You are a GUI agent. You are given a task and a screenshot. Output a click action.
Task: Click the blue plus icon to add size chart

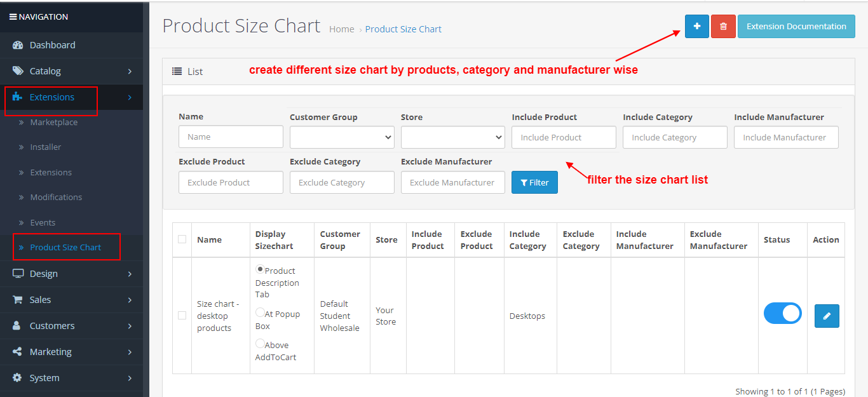pos(696,26)
